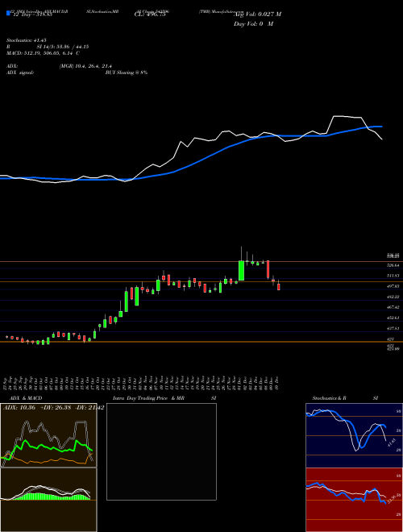
Task: Click the 'BUY Slowing @ 8%' signal text
Action: pos(127,73)
